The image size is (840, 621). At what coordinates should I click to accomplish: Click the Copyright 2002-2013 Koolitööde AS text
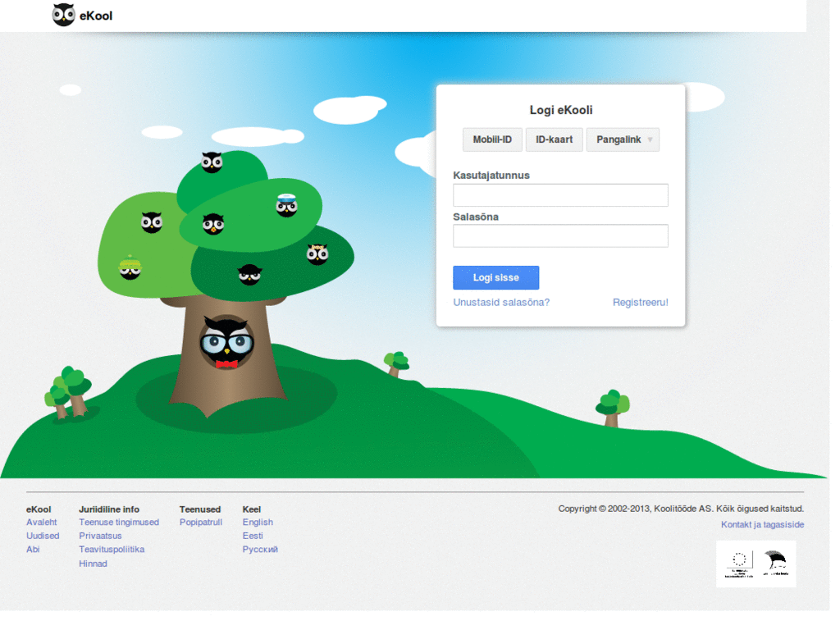click(681, 509)
